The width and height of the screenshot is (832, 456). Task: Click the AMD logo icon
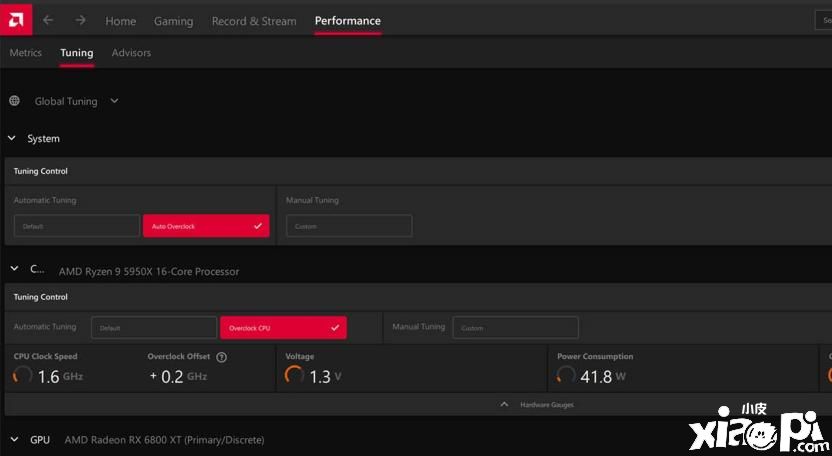click(x=16, y=20)
